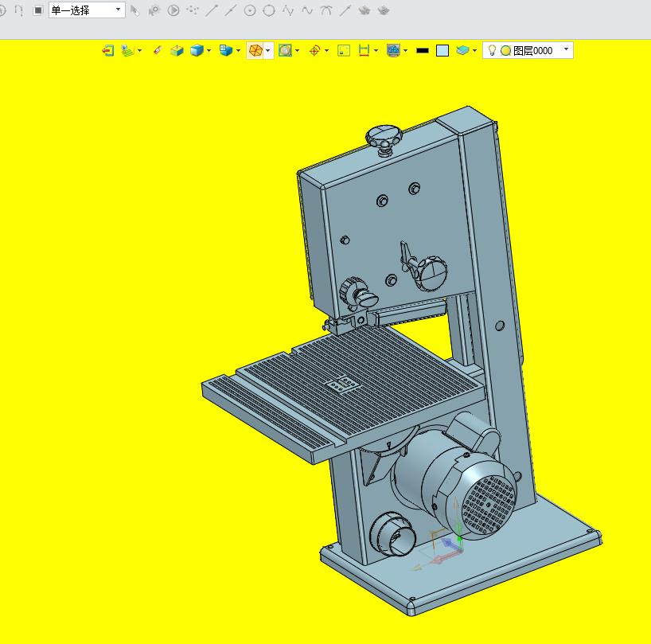Select the circle center snap icon

[250, 10]
